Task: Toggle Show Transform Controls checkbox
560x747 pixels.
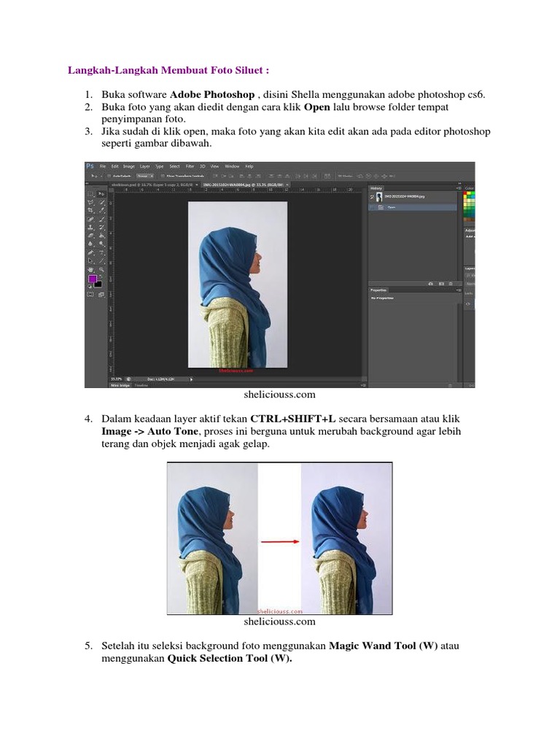Action: click(163, 176)
